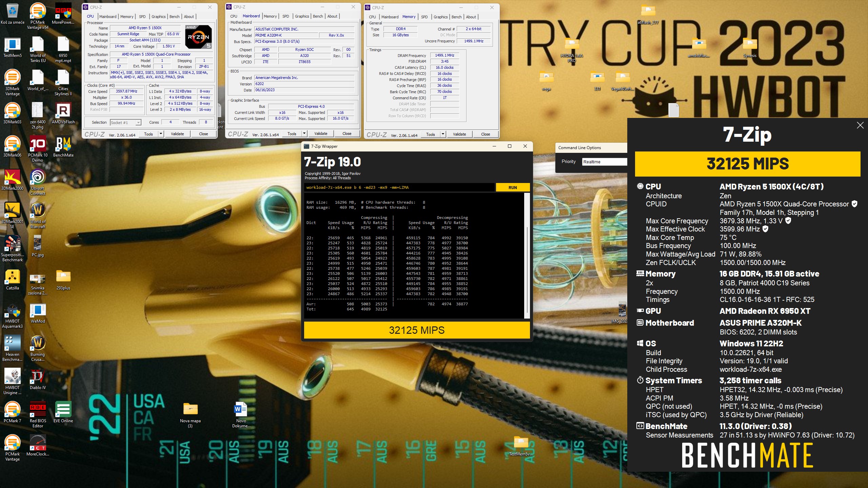This screenshot has width=868, height=488.
Task: Open the HYDRA 1.6A PRO folder
Action: pos(572,51)
